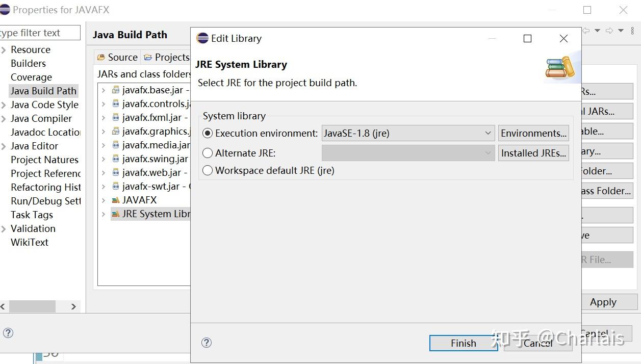Click the JAVAFX library icon in list
This screenshot has width=641, height=364.
(116, 200)
